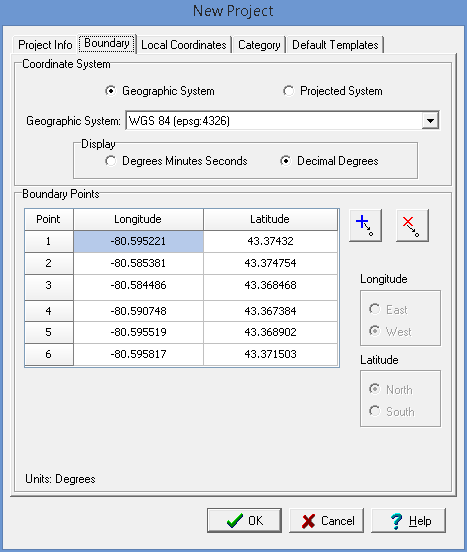467x552 pixels.
Task: Select longitude -80.590748 in point 4
Action: 138,311
